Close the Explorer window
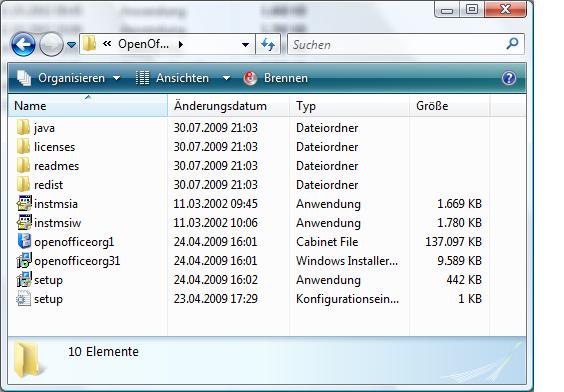The height and width of the screenshot is (392, 564). 505,9
